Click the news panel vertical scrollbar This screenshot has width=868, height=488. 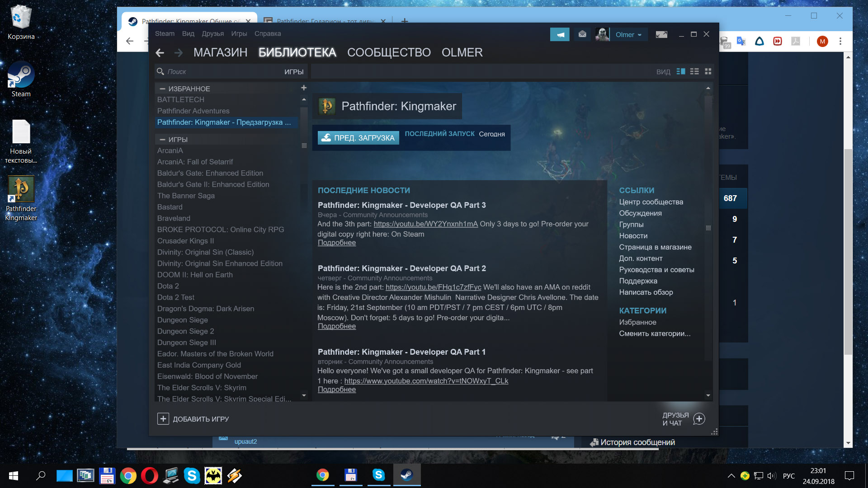click(x=708, y=228)
